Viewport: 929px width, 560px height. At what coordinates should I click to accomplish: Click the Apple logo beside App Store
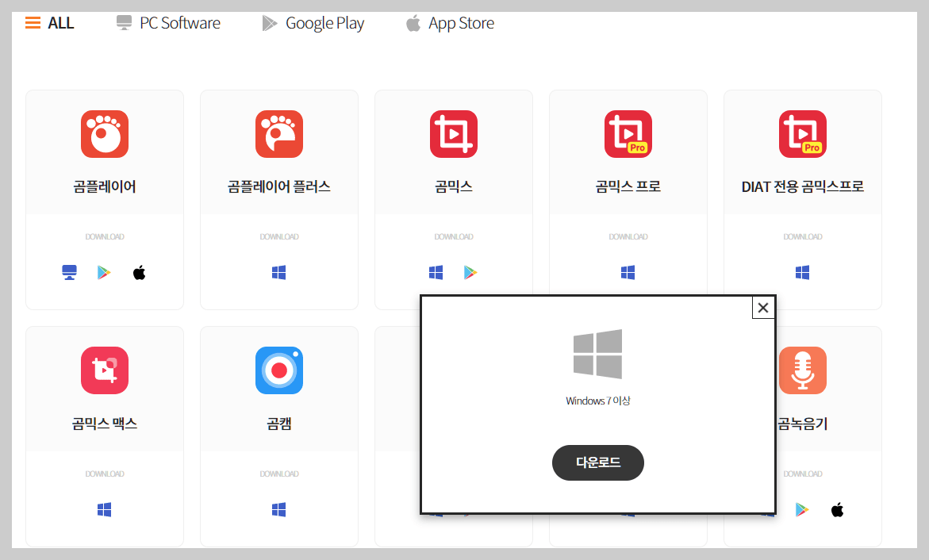point(413,23)
